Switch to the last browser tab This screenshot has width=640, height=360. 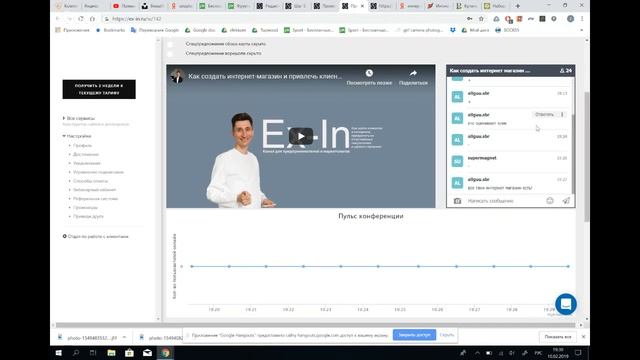point(495,6)
